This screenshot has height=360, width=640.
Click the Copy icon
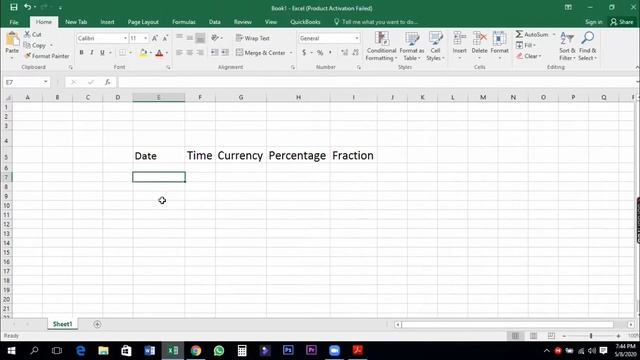[x=27, y=45]
